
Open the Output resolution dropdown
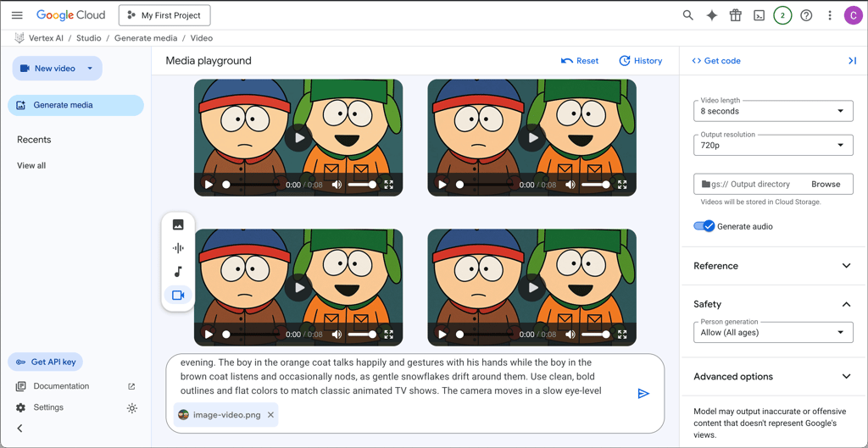(x=773, y=145)
